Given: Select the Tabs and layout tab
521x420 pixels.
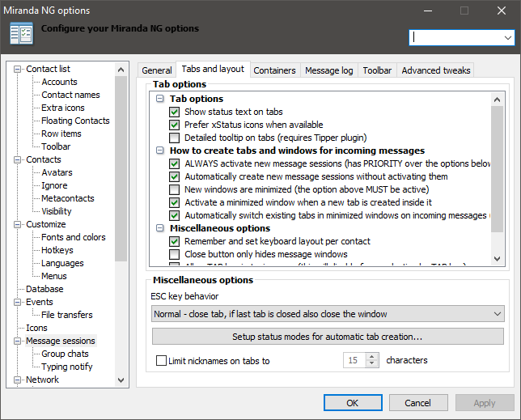Looking at the screenshot, I should coord(213,69).
